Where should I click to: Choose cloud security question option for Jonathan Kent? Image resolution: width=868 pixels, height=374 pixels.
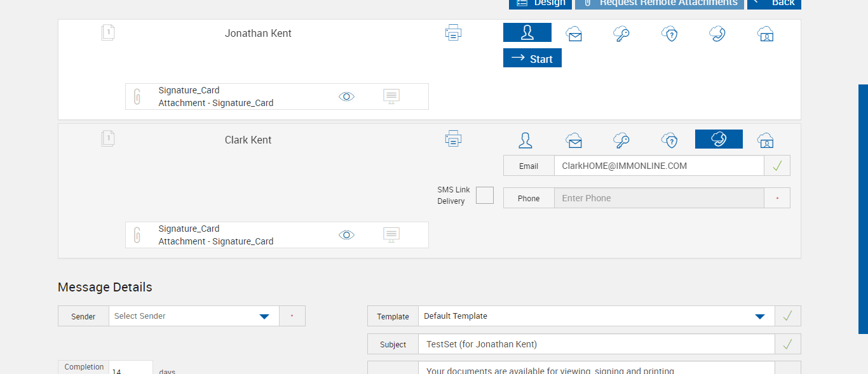(669, 34)
